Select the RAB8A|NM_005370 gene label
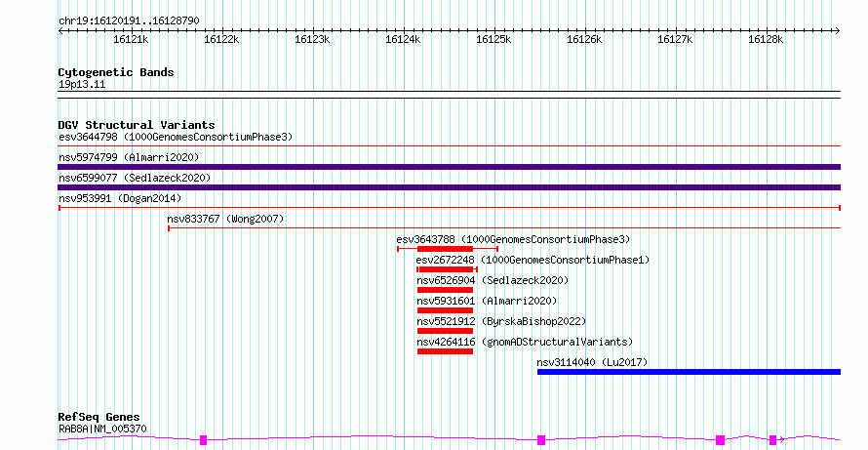 pos(102,429)
